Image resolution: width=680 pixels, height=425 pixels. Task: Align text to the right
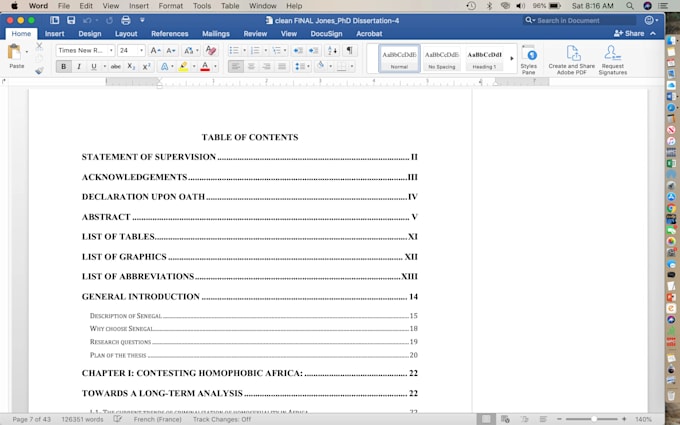(267, 66)
